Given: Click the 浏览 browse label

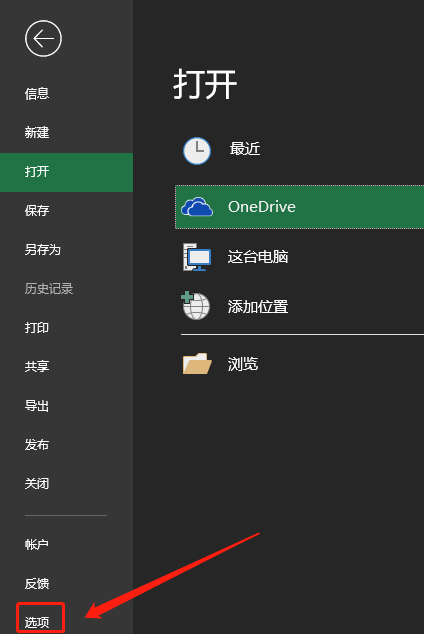Looking at the screenshot, I should [243, 364].
